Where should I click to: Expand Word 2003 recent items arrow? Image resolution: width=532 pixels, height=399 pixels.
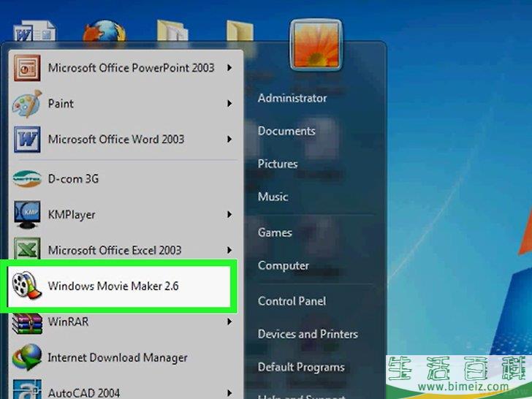(229, 139)
